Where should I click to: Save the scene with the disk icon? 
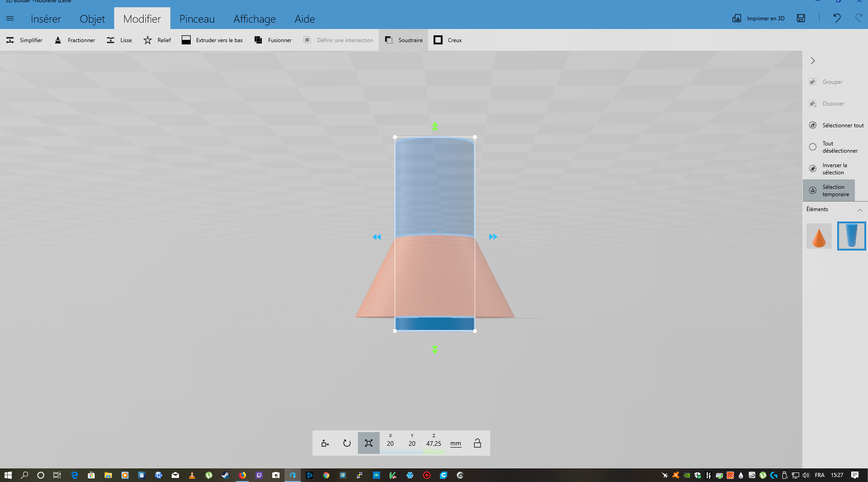801,18
